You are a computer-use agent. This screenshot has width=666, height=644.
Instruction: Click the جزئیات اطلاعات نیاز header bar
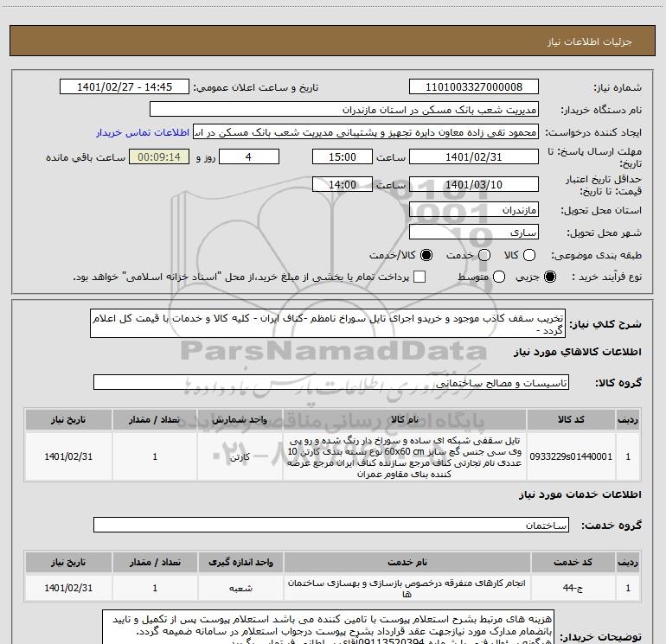pyautogui.click(x=332, y=41)
